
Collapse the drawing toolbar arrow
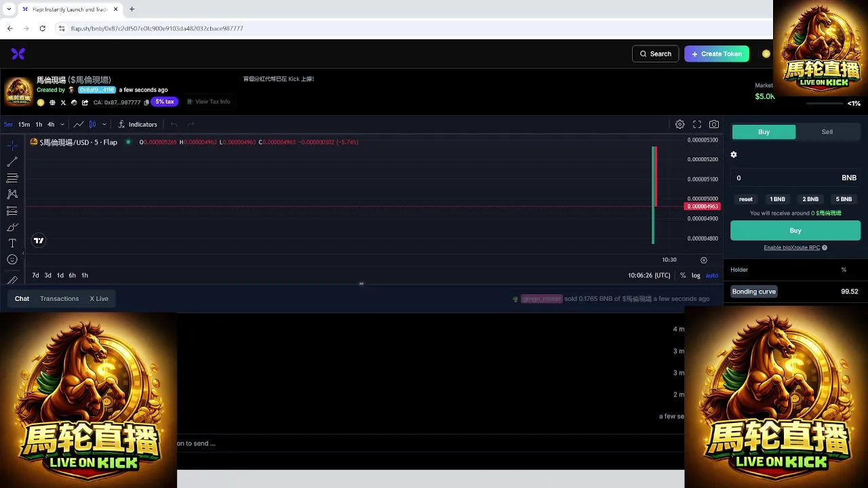(23, 253)
